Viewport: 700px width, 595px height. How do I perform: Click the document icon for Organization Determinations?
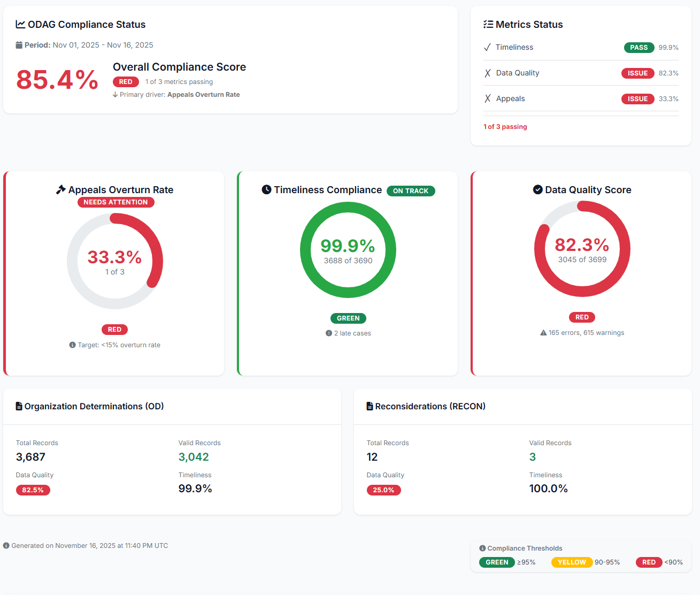19,406
